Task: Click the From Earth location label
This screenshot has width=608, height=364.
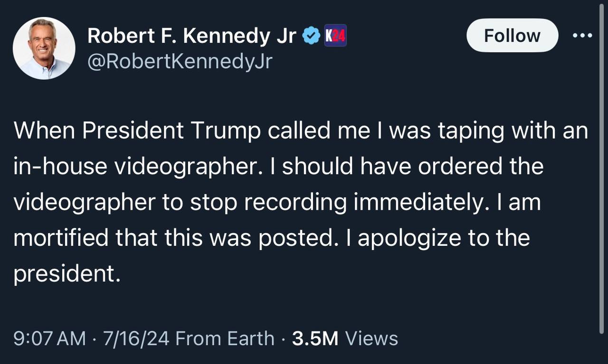Action: pyautogui.click(x=225, y=338)
